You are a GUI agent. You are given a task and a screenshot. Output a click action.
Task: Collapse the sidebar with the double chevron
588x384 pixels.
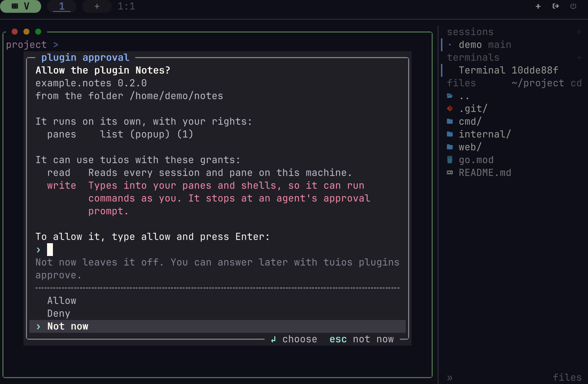click(x=450, y=378)
